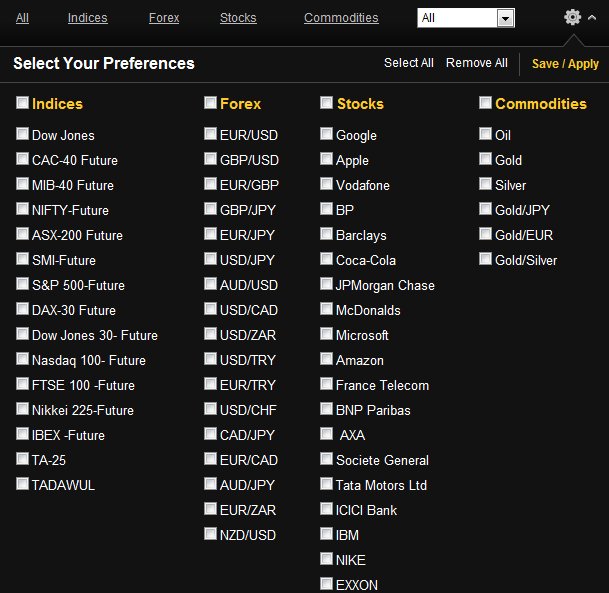Check the AUD/USD box

[x=211, y=283]
